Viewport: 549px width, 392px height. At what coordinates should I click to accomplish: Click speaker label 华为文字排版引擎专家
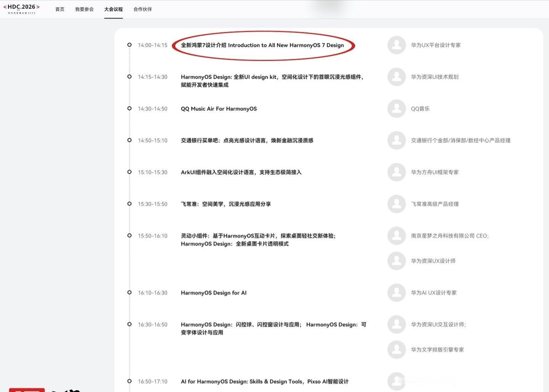tap(437, 350)
